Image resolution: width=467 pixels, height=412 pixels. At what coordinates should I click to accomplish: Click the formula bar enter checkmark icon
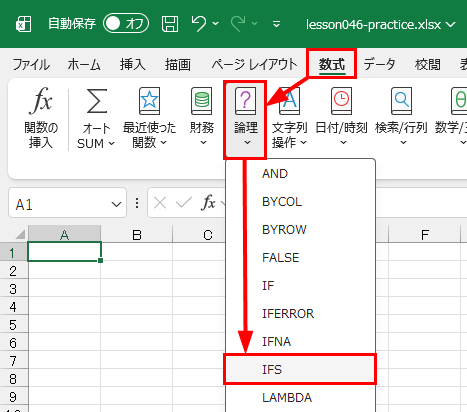(184, 203)
